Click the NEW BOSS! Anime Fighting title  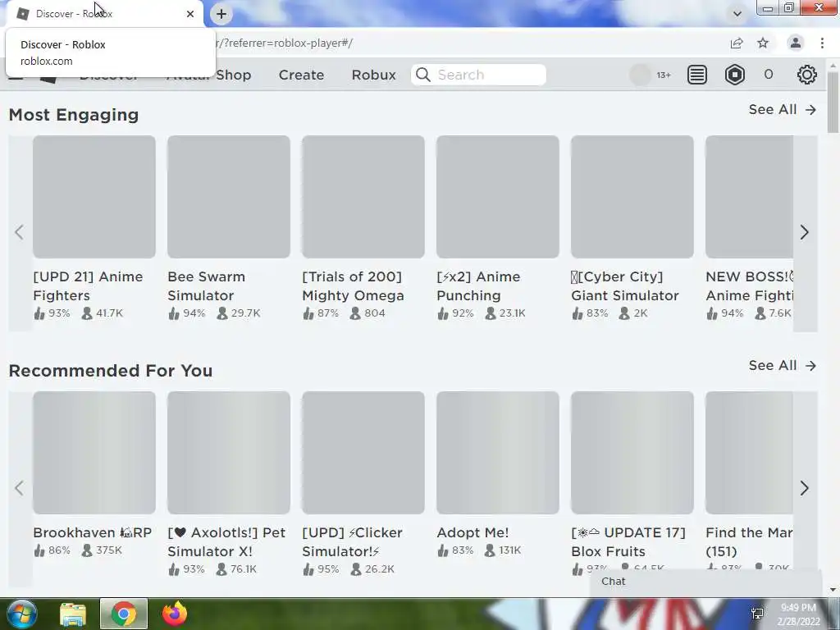(x=750, y=286)
